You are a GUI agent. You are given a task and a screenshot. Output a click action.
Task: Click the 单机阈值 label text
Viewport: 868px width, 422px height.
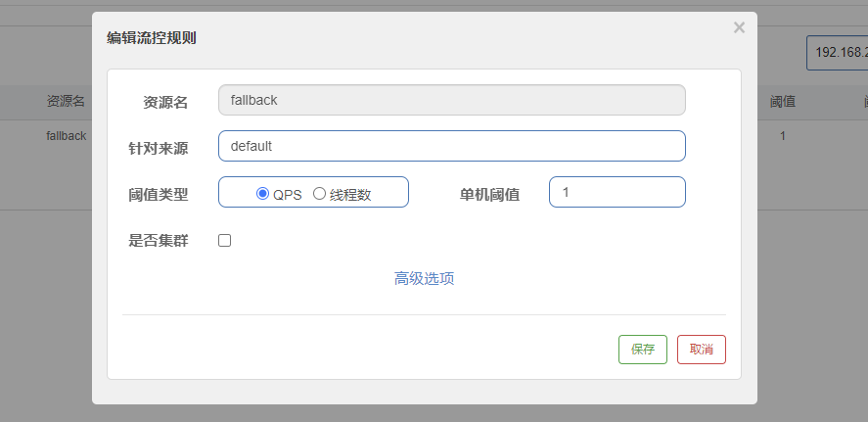coord(489,194)
